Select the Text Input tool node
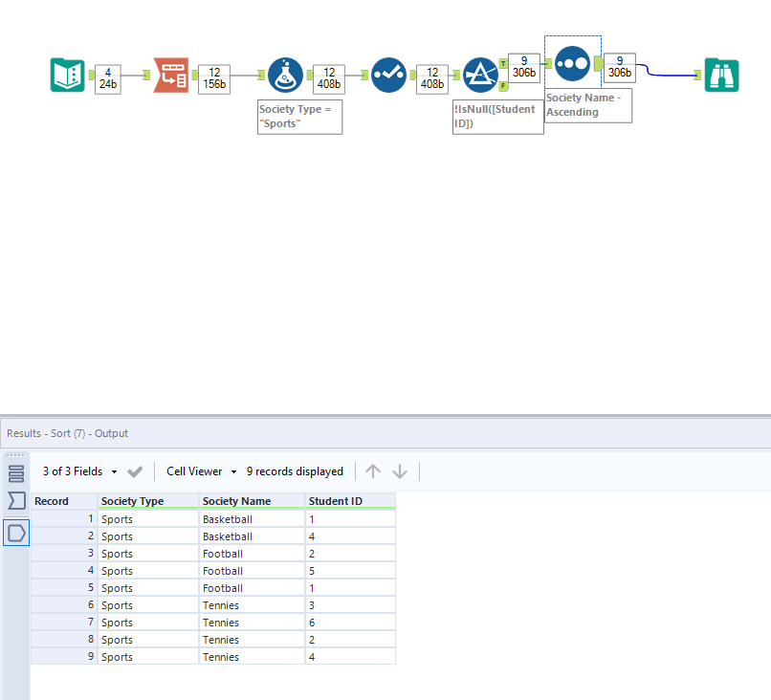This screenshot has height=700, width=771. click(x=68, y=76)
